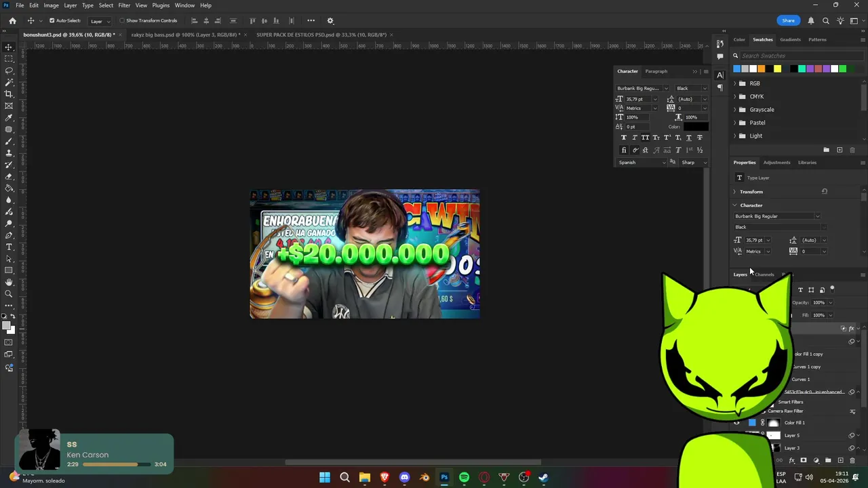
Task: Switch to the Adjustments tab
Action: pos(776,163)
